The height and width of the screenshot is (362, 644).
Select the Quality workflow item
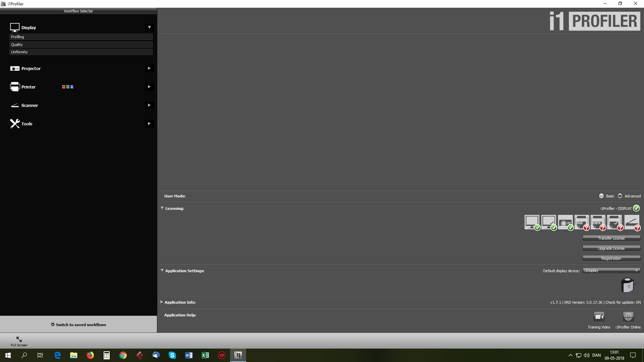pos(81,44)
